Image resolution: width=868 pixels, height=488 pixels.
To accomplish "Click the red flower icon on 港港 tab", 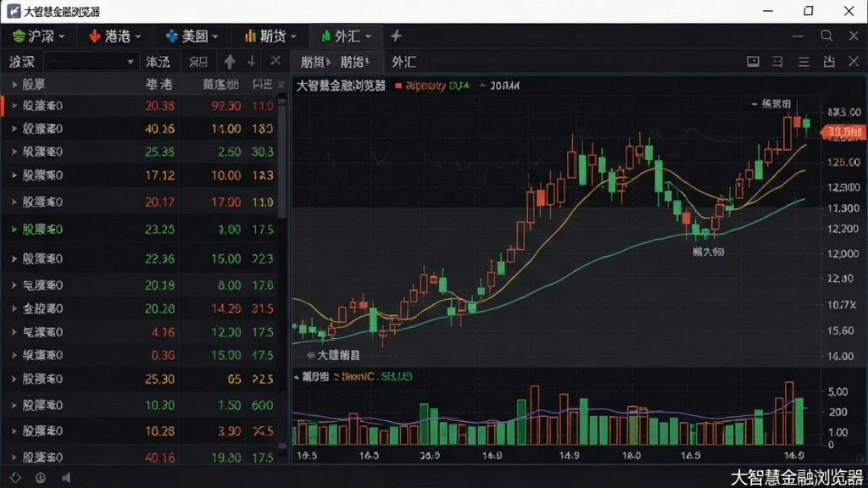I will click(95, 36).
